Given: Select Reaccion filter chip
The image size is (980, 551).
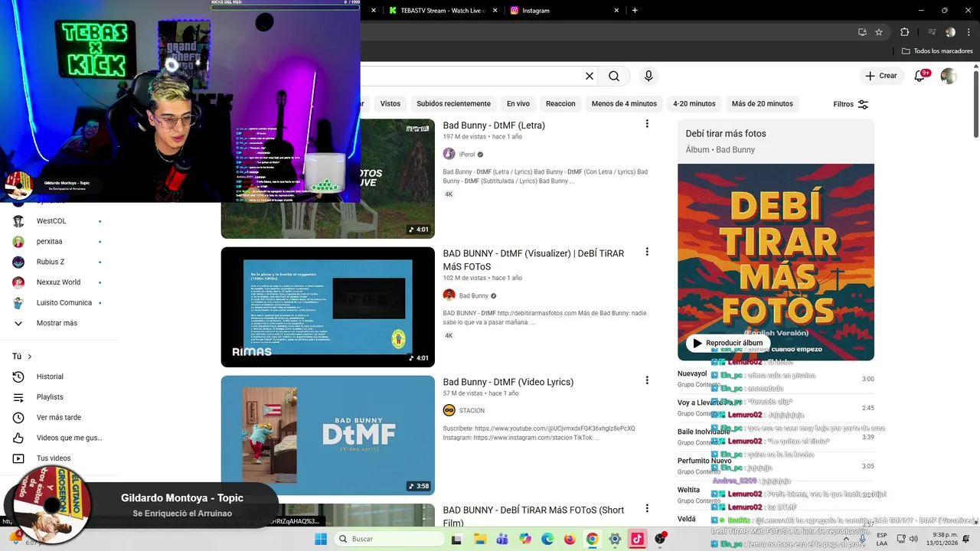Looking at the screenshot, I should (x=560, y=103).
